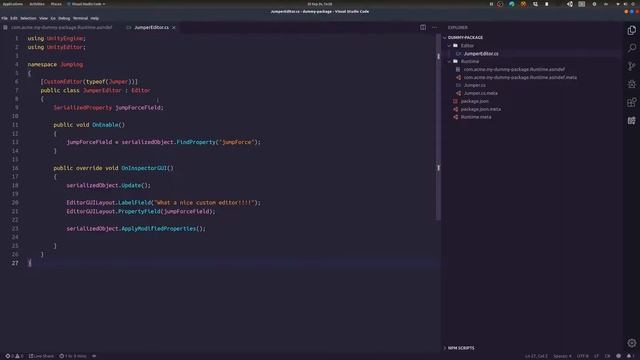Open the Search view in activity bar

631,48
